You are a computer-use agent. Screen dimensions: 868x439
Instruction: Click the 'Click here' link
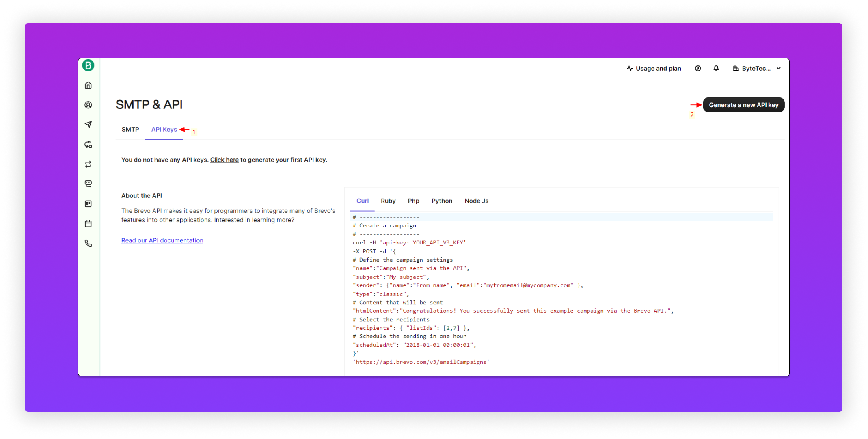coord(224,160)
